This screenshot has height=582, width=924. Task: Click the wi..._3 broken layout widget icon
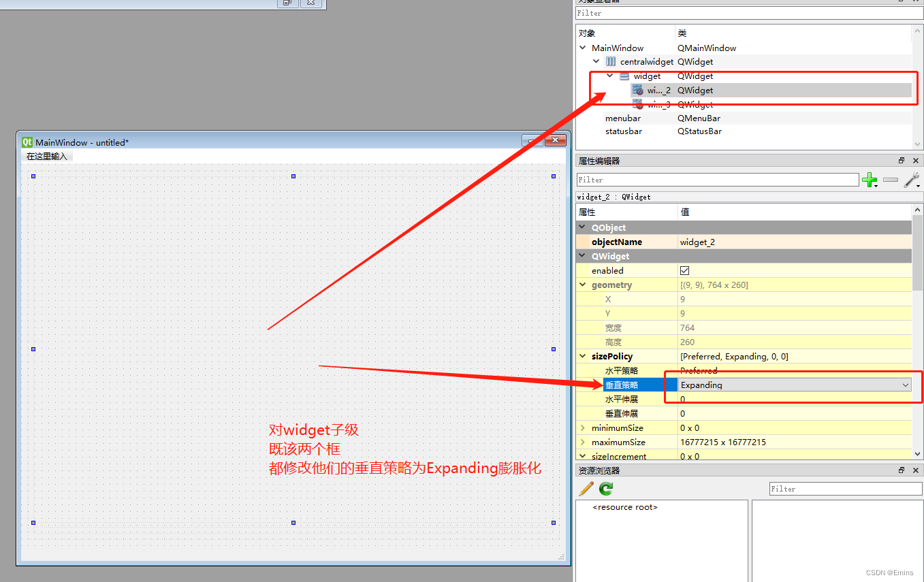637,104
